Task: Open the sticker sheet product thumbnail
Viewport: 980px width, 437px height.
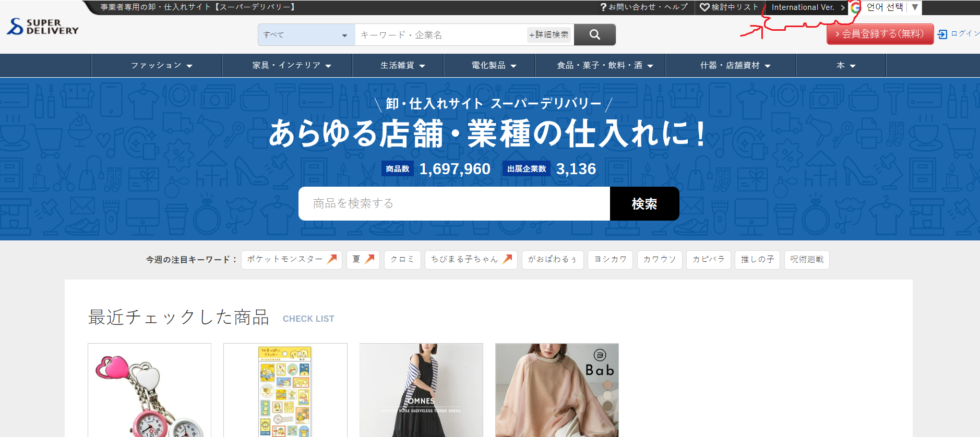Action: pos(285,390)
